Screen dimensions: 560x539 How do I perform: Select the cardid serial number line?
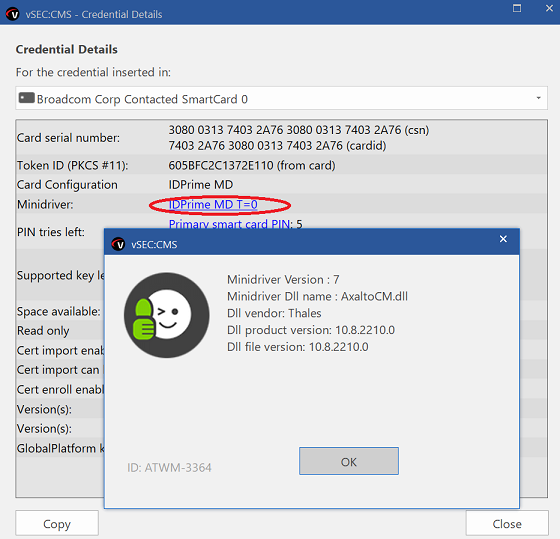277,146
